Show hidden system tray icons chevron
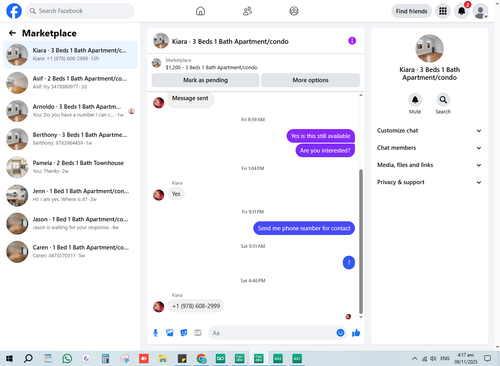 point(414,359)
